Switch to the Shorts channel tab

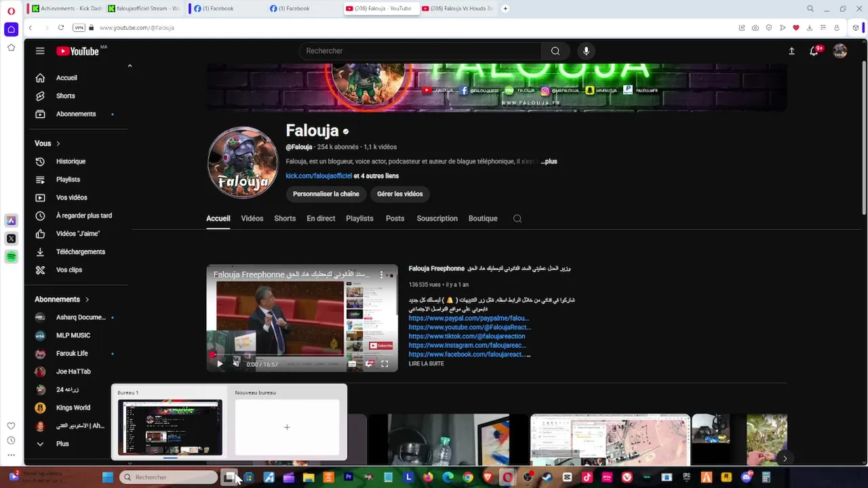pyautogui.click(x=285, y=219)
